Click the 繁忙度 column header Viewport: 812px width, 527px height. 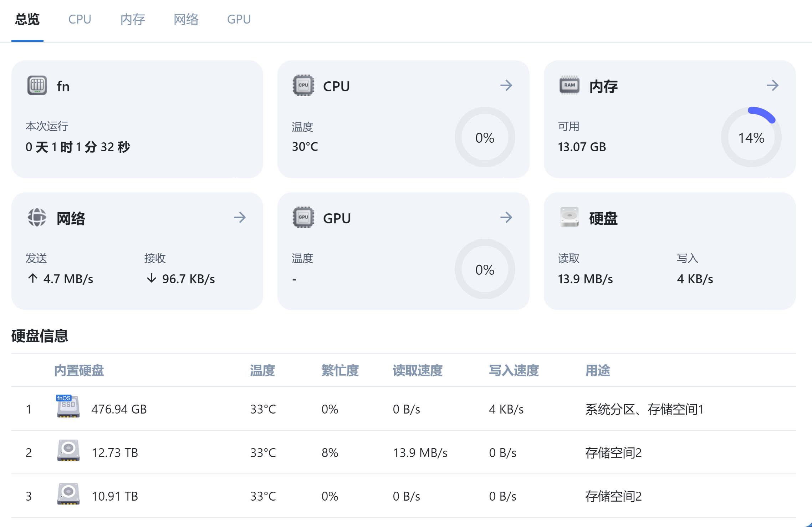point(340,371)
